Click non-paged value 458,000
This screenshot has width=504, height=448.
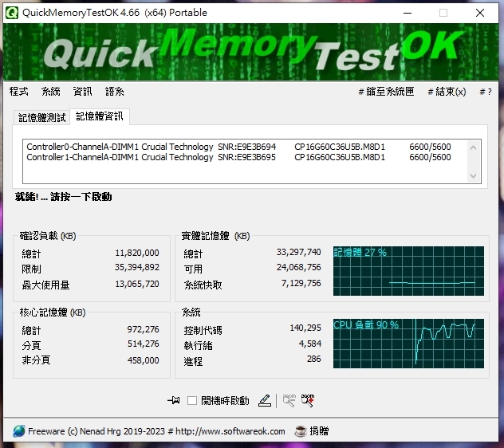pyautogui.click(x=144, y=360)
